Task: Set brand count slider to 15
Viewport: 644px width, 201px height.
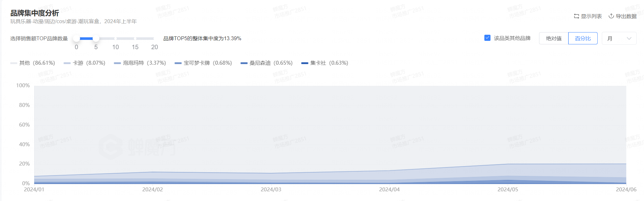Action: pos(135,39)
